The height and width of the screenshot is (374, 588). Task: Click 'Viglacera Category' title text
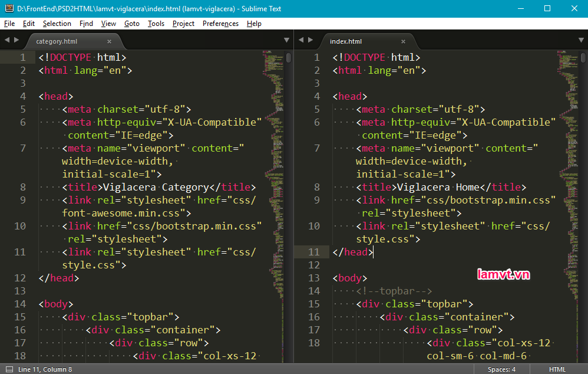point(156,187)
